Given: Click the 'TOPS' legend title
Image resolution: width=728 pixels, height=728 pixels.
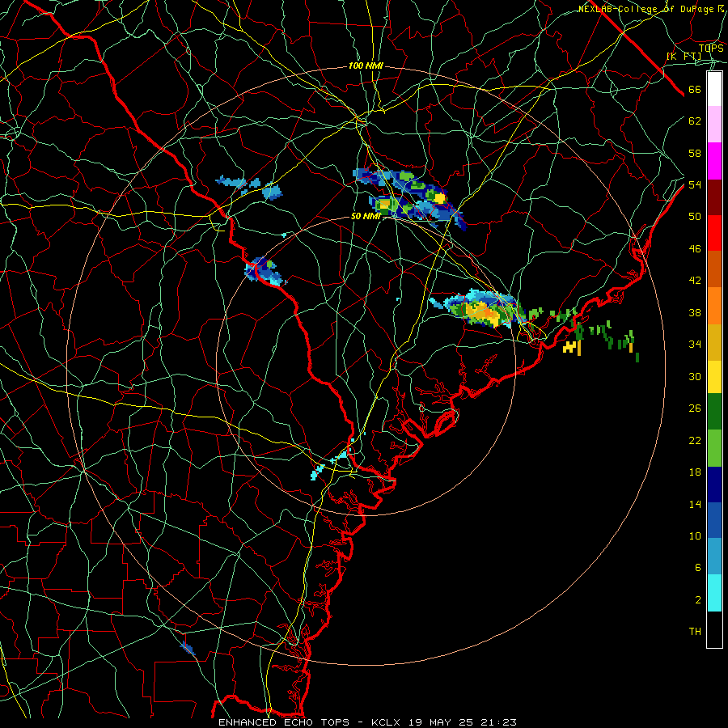Looking at the screenshot, I should (x=711, y=48).
